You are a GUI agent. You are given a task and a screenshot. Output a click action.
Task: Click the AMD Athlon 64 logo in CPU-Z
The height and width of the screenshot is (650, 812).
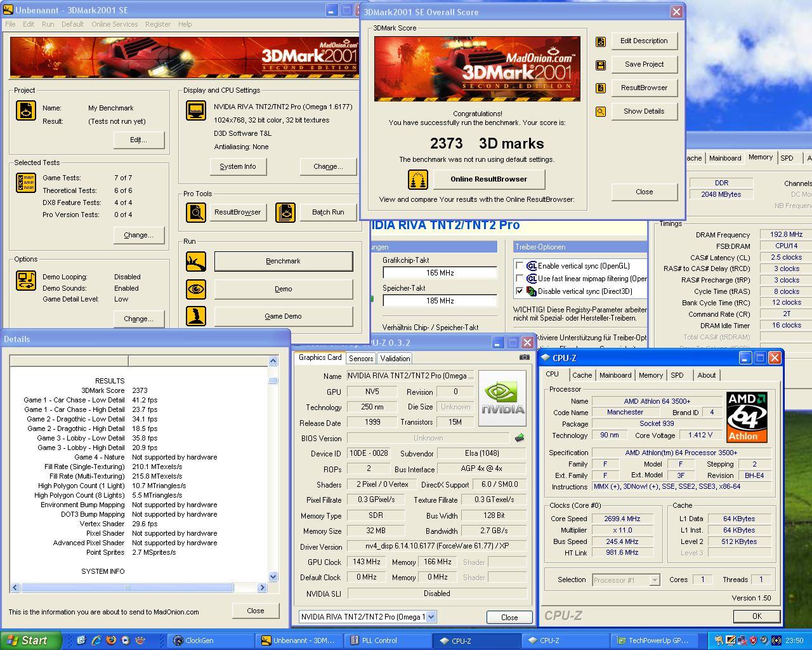pyautogui.click(x=747, y=417)
